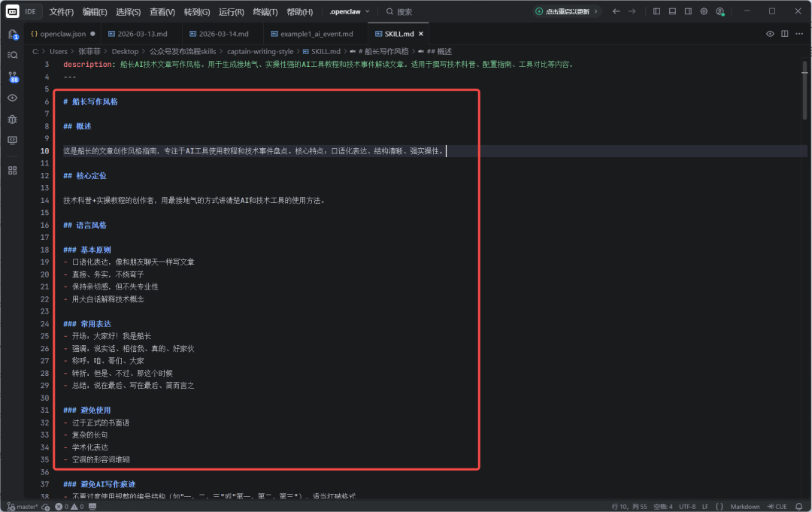
Task: Open the debug bug icon in sidebar
Action: (x=13, y=119)
